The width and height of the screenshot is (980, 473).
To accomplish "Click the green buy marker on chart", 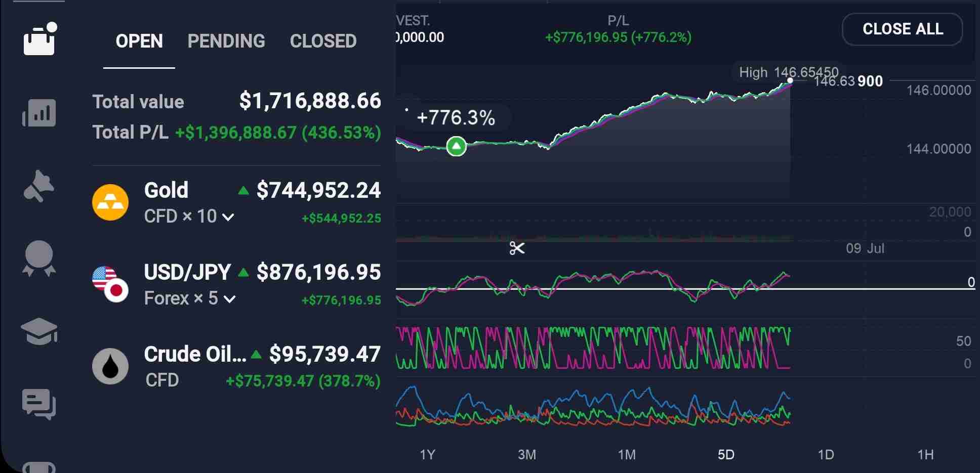I will pos(456,147).
